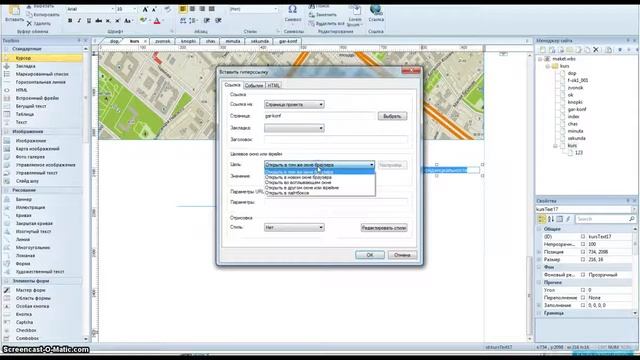Select the Bulleted list tool in Toolbox
Image resolution: width=640 pixels, height=360 pixels.
coord(43,74)
